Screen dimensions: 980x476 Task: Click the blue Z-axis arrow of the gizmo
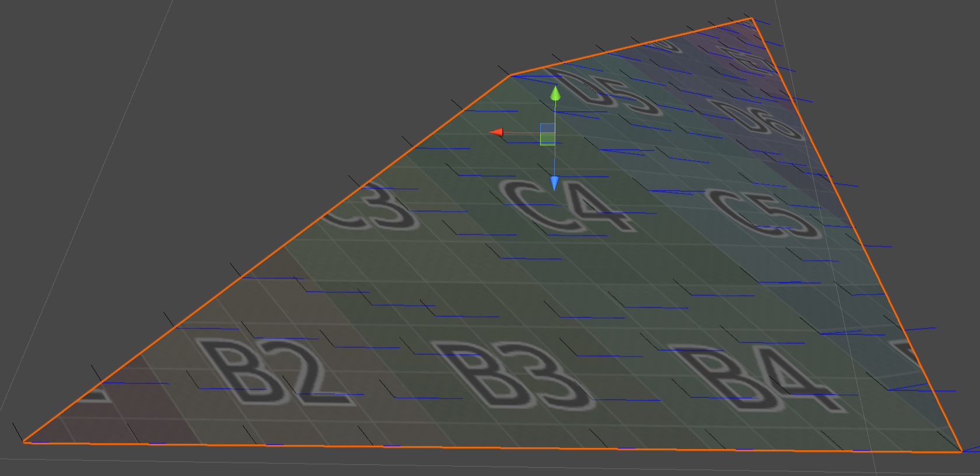554,184
